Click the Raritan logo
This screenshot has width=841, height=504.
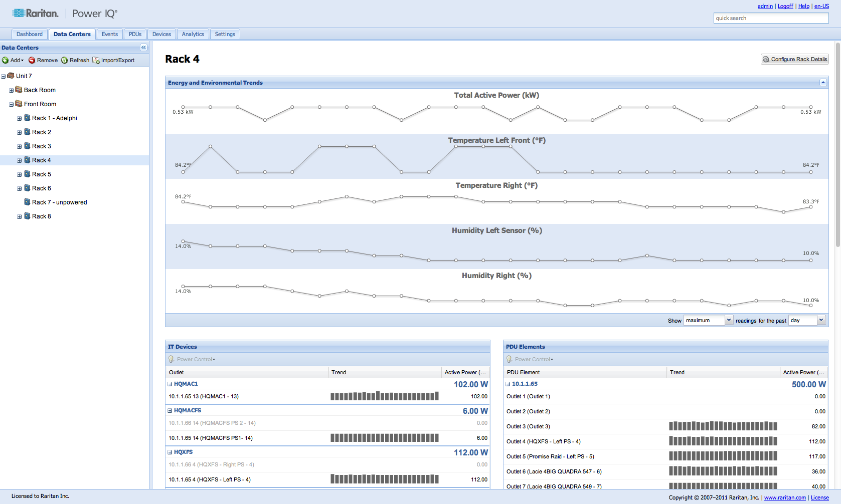click(35, 14)
